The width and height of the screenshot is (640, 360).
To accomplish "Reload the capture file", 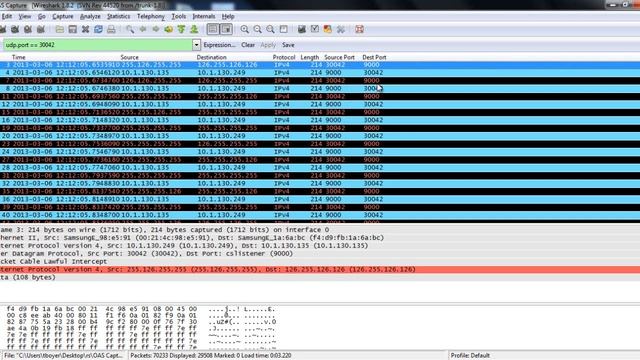I will pyautogui.click(x=98, y=29).
